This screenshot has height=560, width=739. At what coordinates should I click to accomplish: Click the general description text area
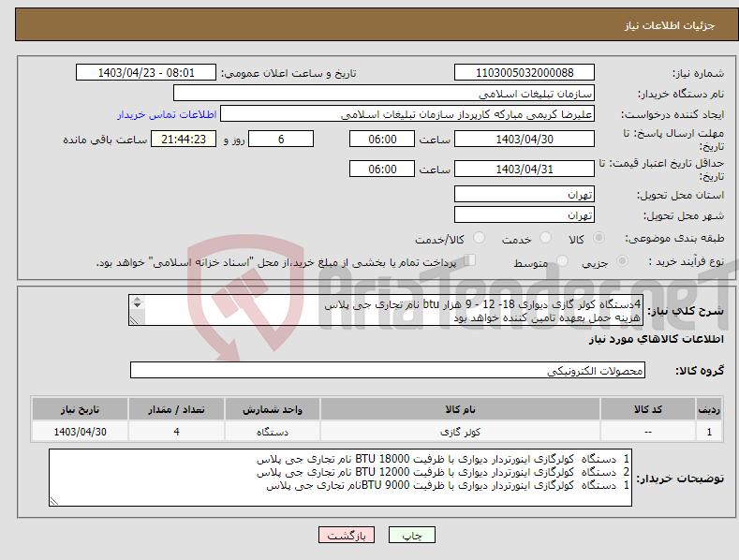click(x=386, y=310)
